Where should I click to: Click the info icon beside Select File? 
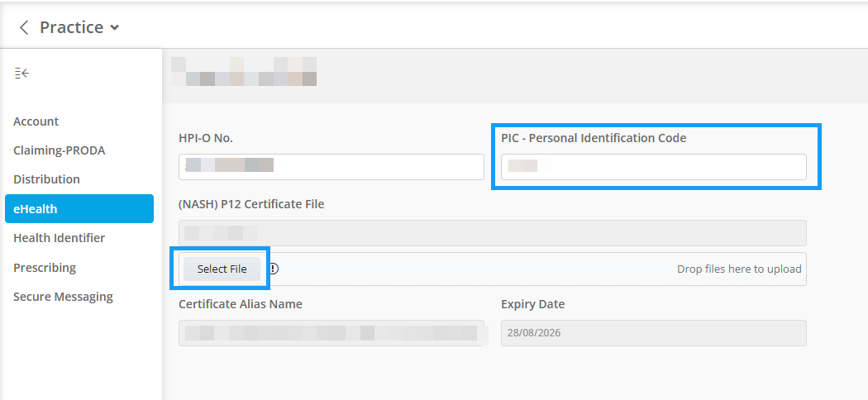274,269
